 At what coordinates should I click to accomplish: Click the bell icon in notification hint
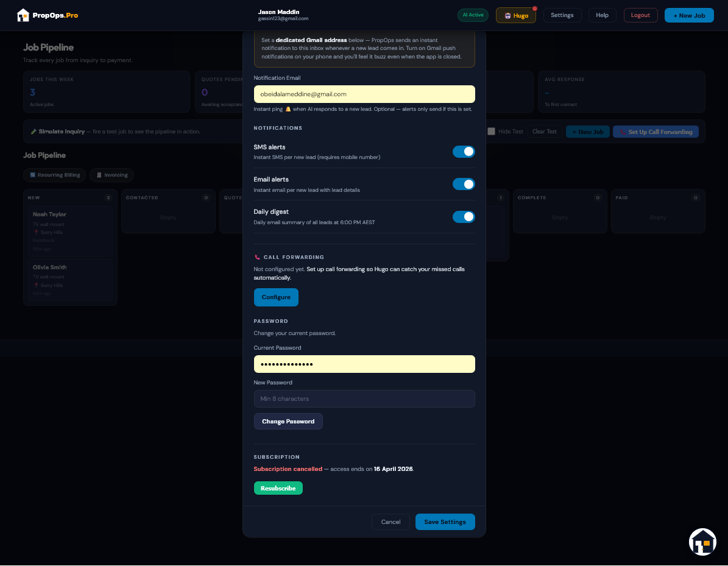288,109
